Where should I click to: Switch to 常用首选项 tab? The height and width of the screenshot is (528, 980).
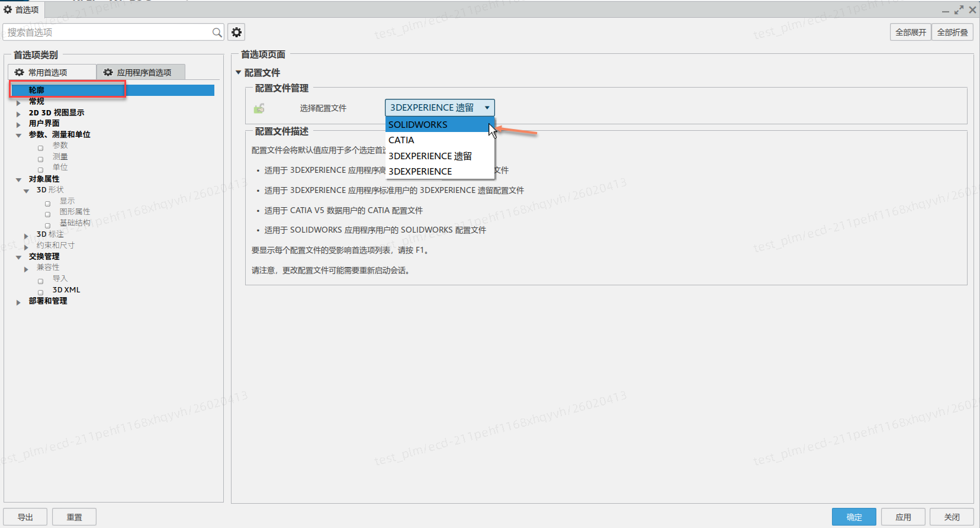[x=52, y=72]
